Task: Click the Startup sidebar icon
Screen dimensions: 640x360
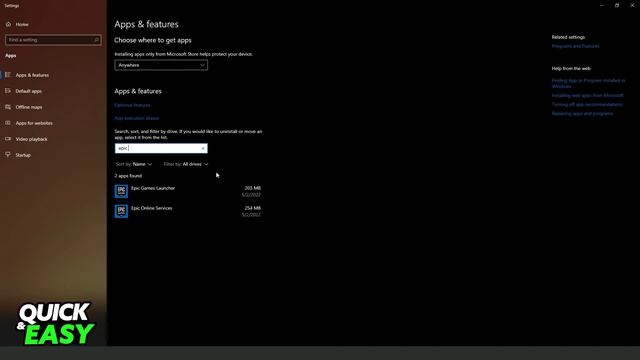Action: click(x=8, y=155)
